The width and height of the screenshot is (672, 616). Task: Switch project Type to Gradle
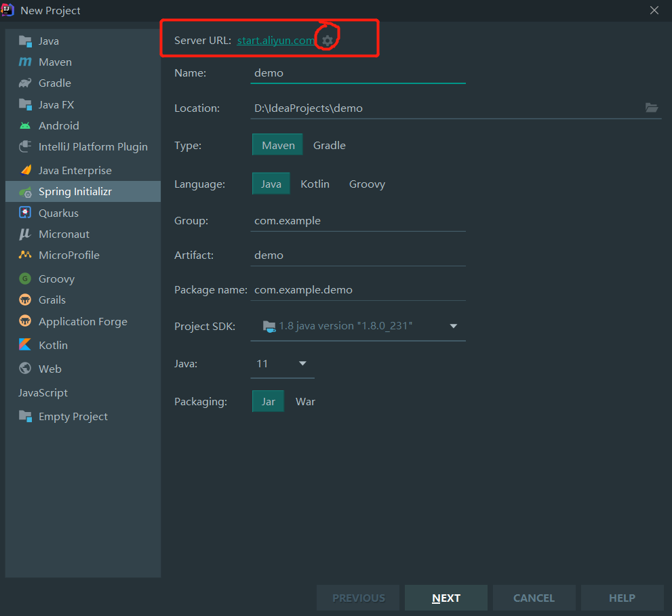tap(329, 144)
